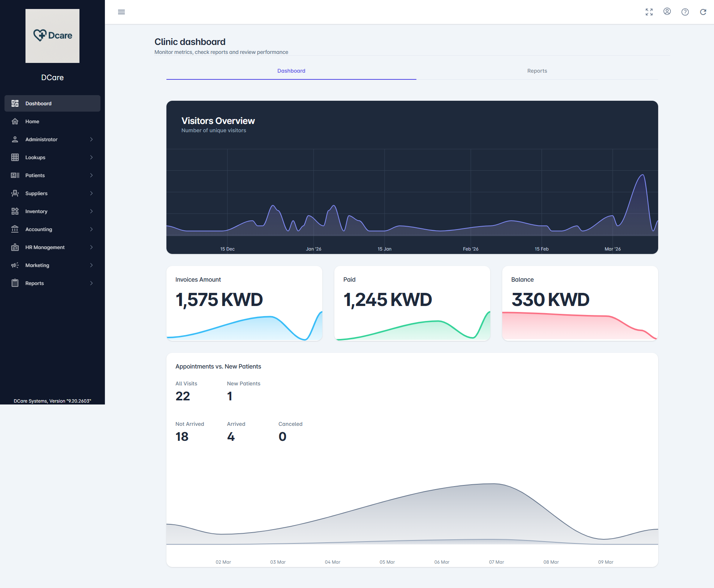The width and height of the screenshot is (714, 588).
Task: Select the Dashboard icon in sidebar
Action: pos(15,103)
